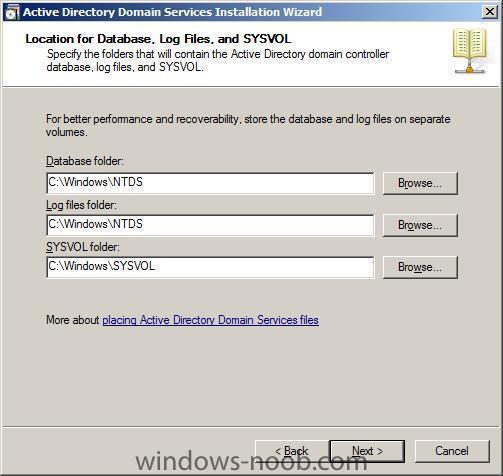The width and height of the screenshot is (503, 476).
Task: Click the open book directory icon
Action: [470, 51]
